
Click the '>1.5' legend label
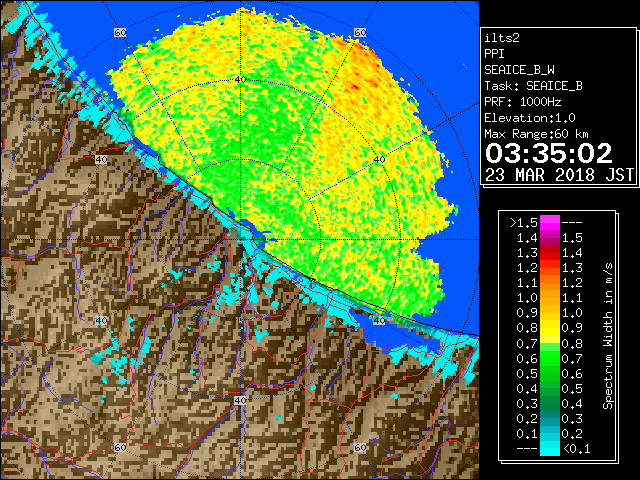coord(523,223)
